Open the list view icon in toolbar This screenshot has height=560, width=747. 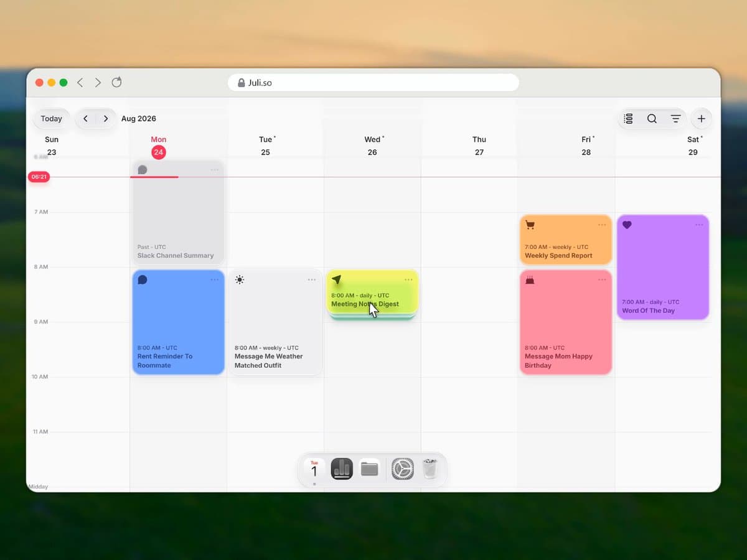point(629,118)
